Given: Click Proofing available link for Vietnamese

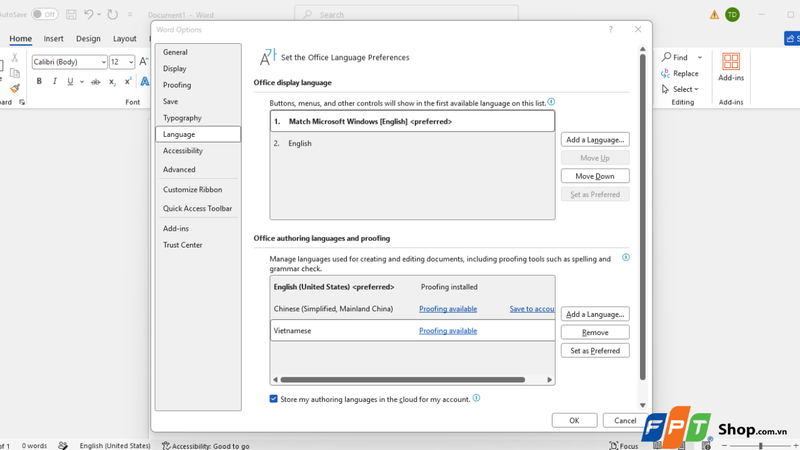Looking at the screenshot, I should pos(448,331).
